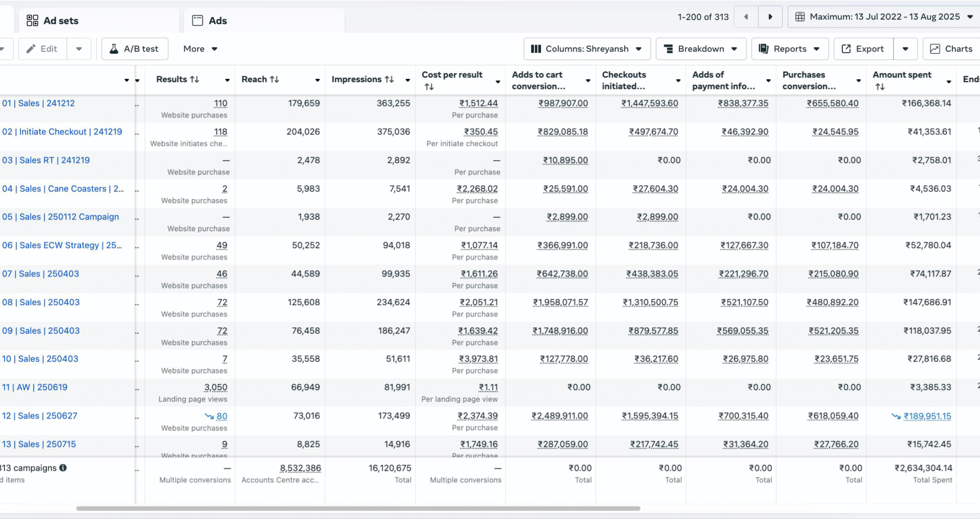
Task: Go to previous page arrow
Action: coord(746,17)
